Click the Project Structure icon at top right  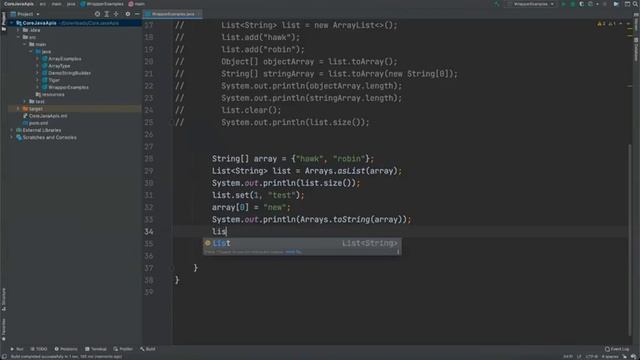click(627, 4)
